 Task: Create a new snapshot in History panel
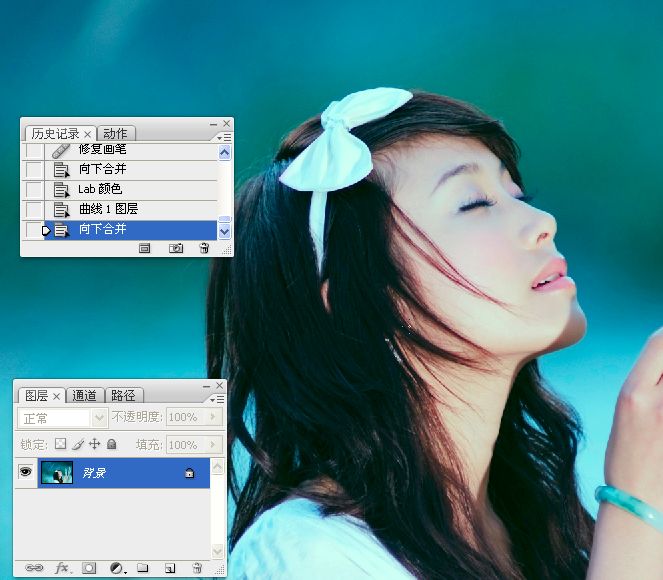pos(176,248)
